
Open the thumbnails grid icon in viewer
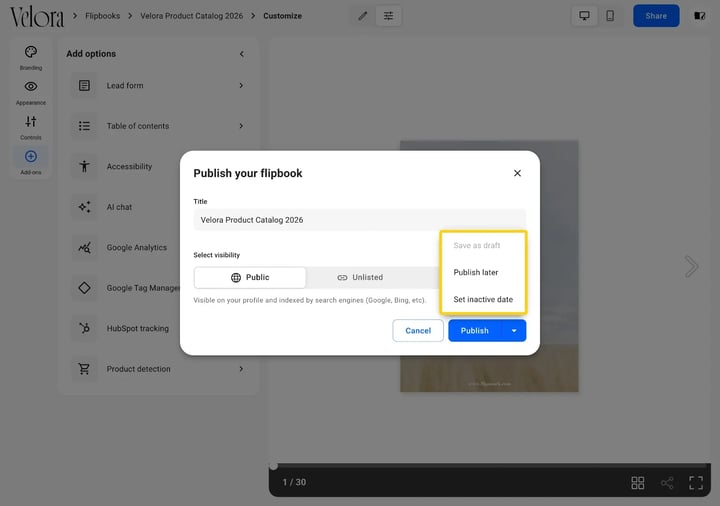pyautogui.click(x=638, y=483)
